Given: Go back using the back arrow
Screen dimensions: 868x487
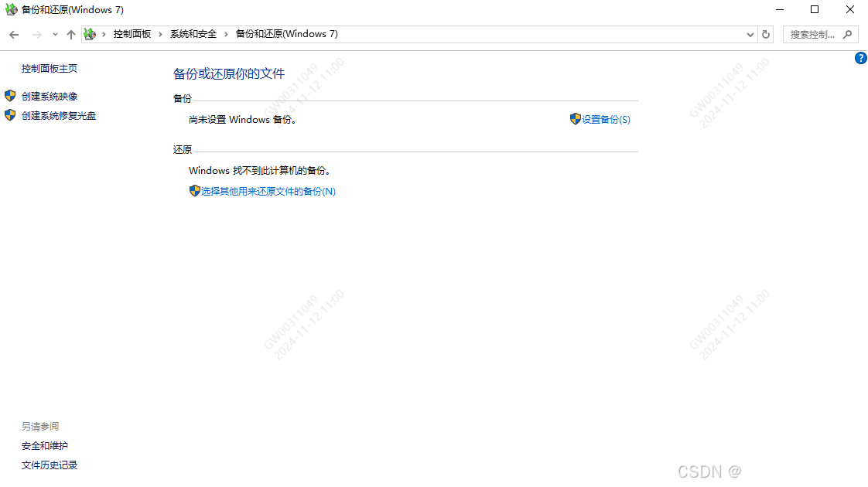Looking at the screenshot, I should pos(14,34).
